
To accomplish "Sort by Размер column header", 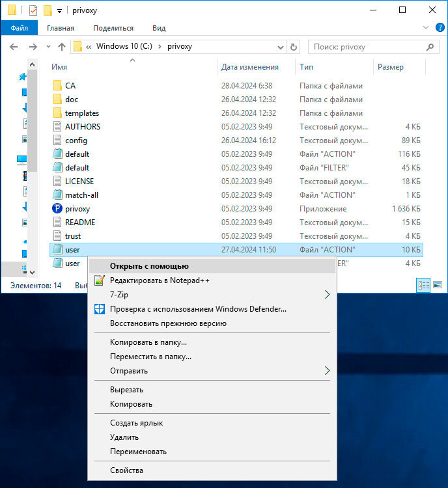I will [x=390, y=67].
